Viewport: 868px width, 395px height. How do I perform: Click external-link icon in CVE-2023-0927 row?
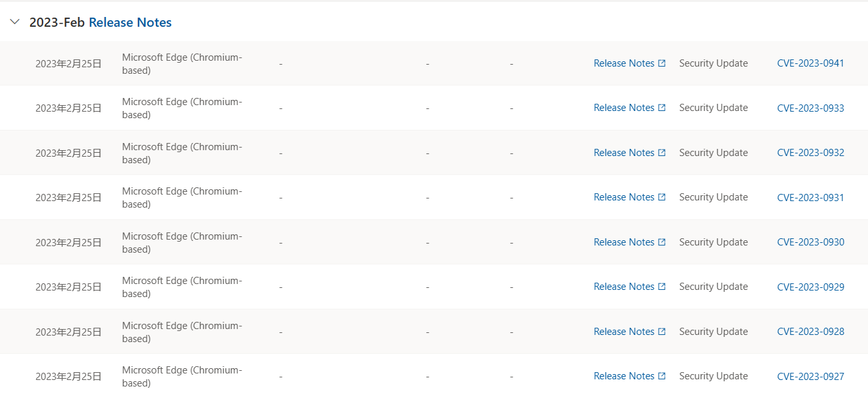tap(662, 376)
